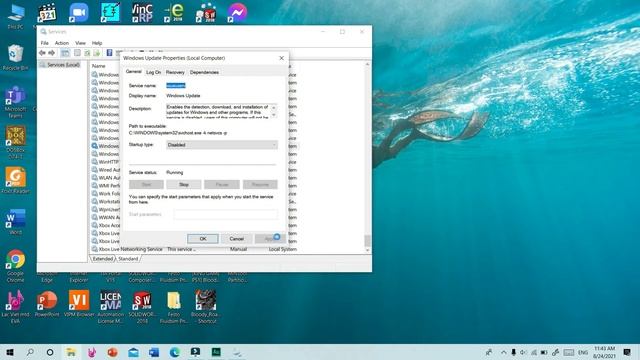The height and width of the screenshot is (360, 640).
Task: Switch to the Extended view tab
Action: click(x=102, y=259)
